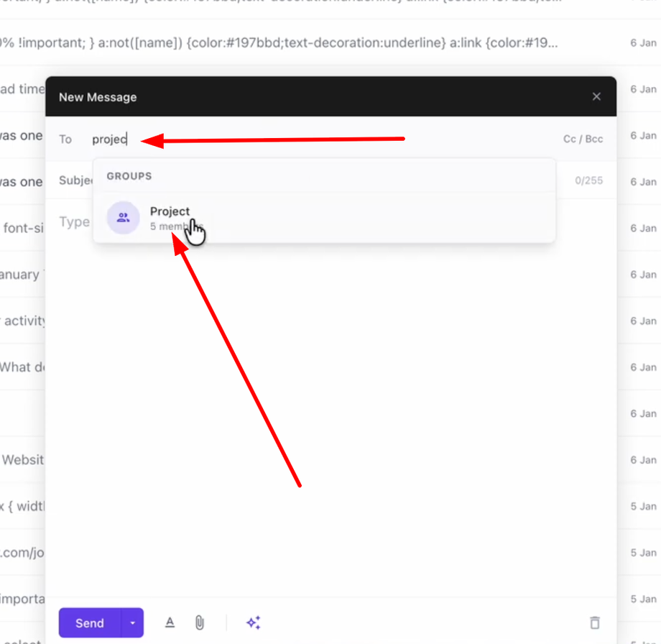
Task: Click the people icon on the Project suggestion
Action: point(123,217)
